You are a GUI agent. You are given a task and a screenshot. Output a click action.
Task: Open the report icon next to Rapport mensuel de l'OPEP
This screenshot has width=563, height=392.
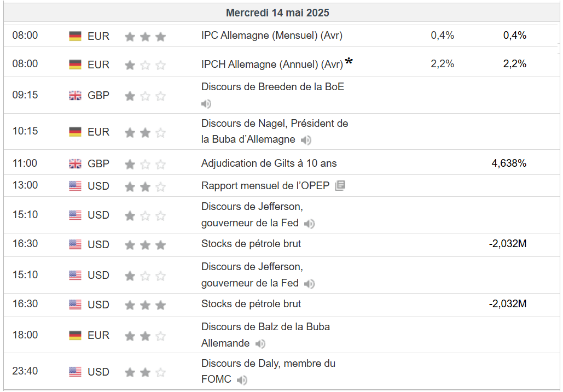click(x=340, y=185)
